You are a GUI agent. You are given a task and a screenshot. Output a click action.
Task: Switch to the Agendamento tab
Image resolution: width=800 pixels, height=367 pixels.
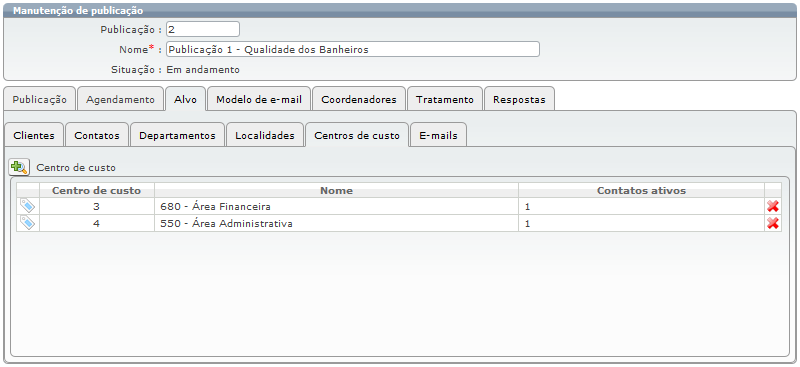click(120, 99)
